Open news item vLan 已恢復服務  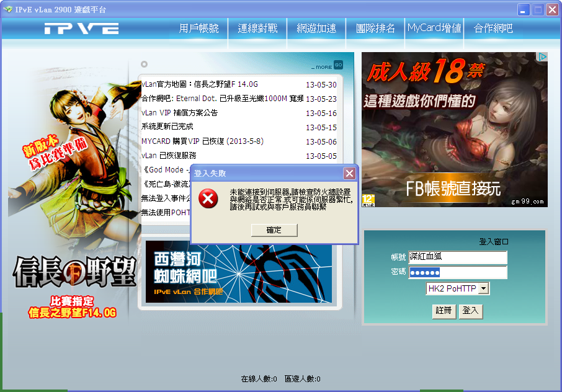click(169, 156)
